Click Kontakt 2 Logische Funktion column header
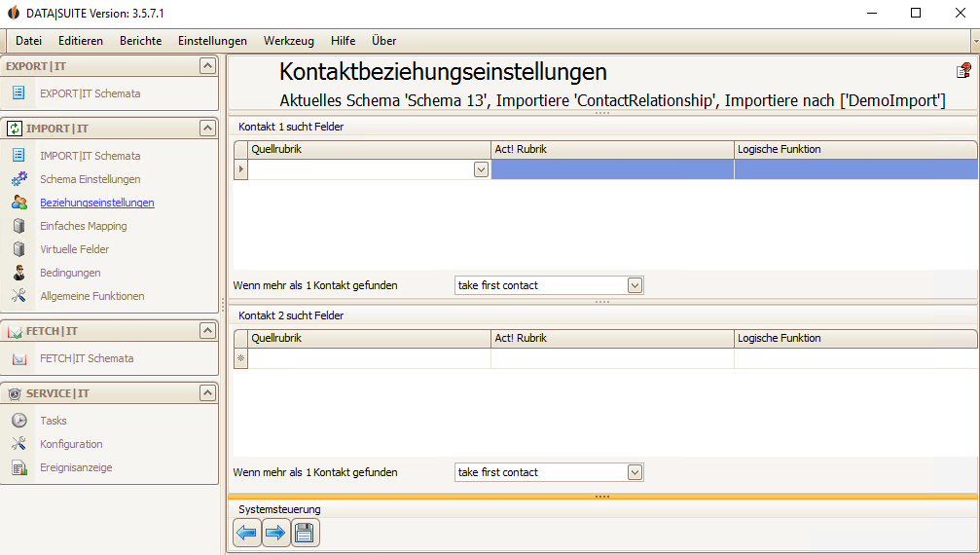 click(x=855, y=338)
